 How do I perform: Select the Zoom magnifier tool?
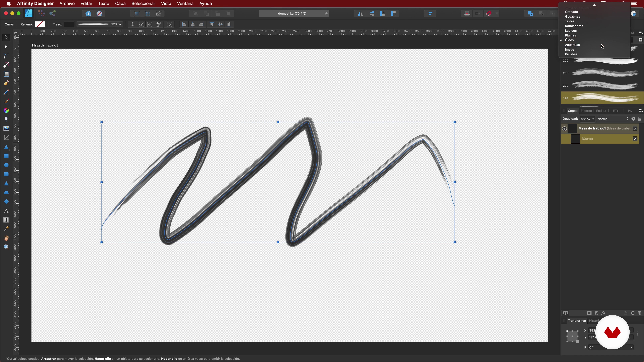click(6, 247)
